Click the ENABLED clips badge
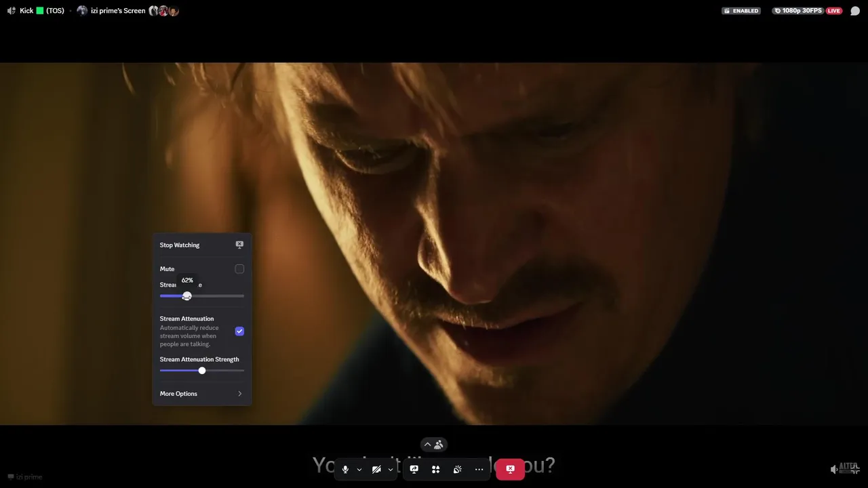This screenshot has height=488, width=868. (741, 11)
